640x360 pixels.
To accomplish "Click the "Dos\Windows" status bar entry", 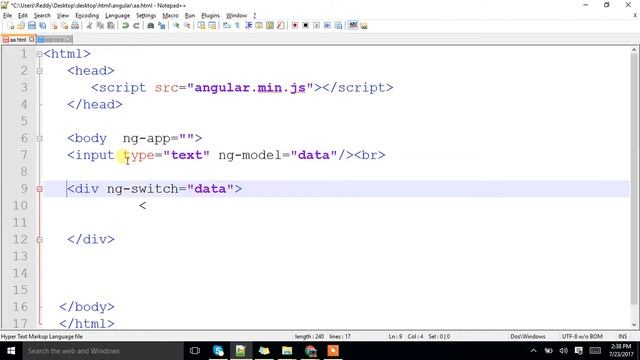I will click(x=528, y=337).
